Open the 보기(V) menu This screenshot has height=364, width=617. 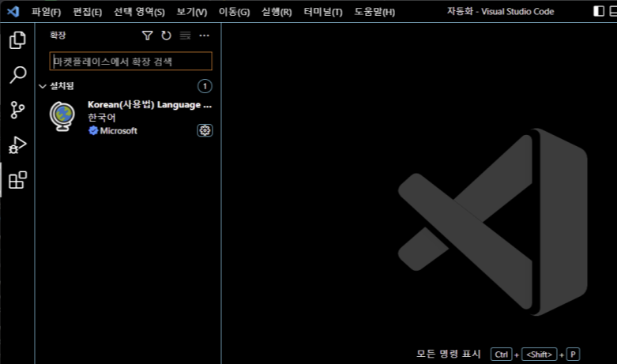pyautogui.click(x=192, y=12)
